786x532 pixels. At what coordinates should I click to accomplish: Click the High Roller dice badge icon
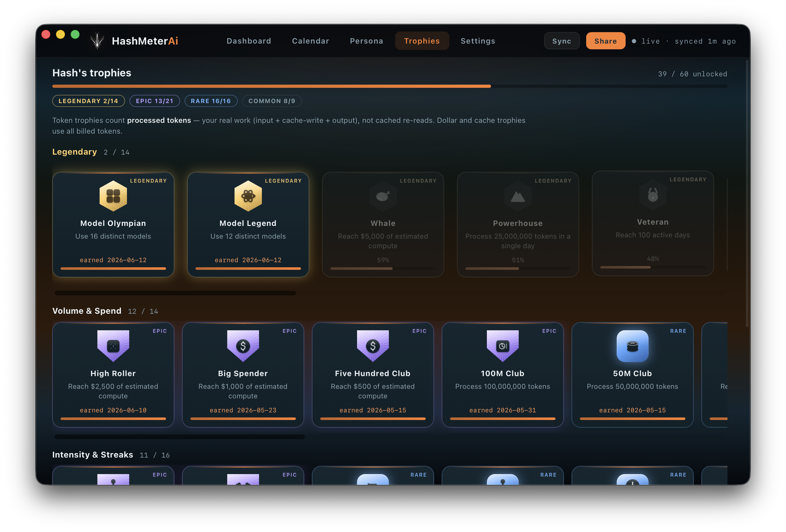(x=113, y=346)
